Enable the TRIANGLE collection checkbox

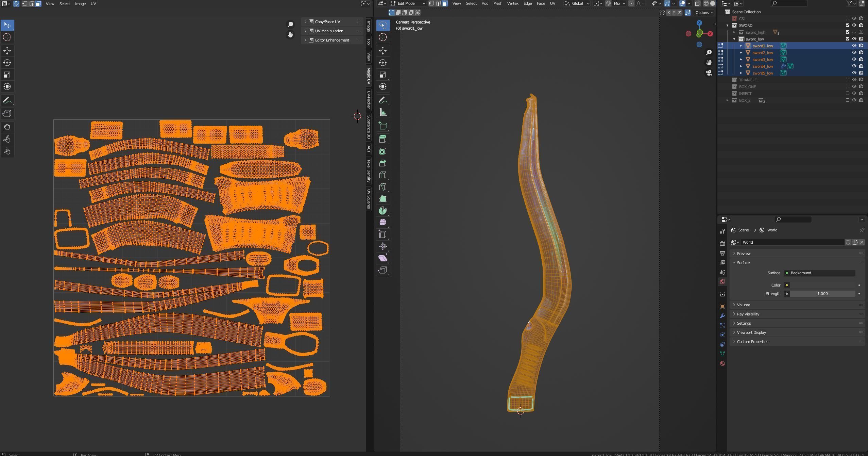pyautogui.click(x=848, y=80)
